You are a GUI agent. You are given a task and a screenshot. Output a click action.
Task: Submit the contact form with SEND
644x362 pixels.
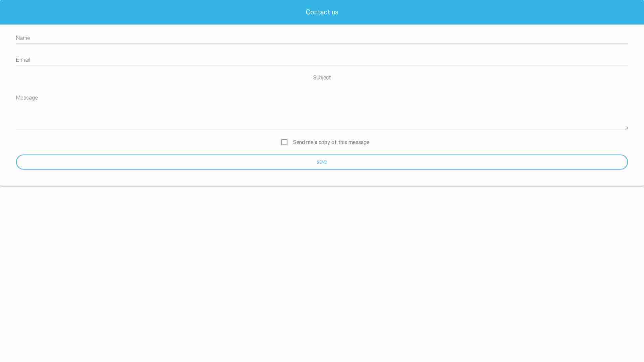click(322, 162)
